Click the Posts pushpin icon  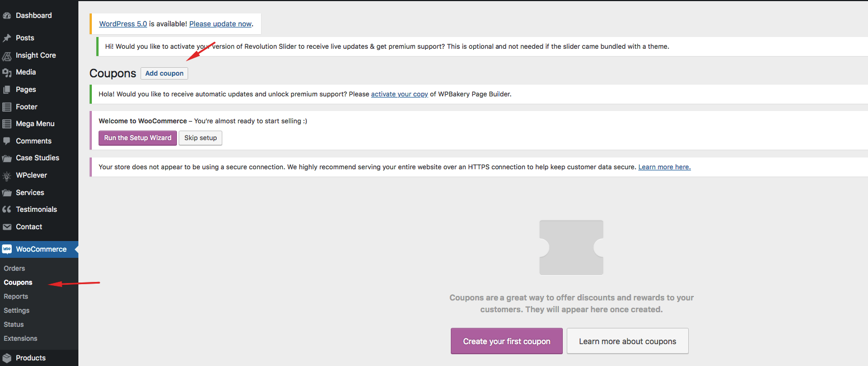click(x=7, y=38)
